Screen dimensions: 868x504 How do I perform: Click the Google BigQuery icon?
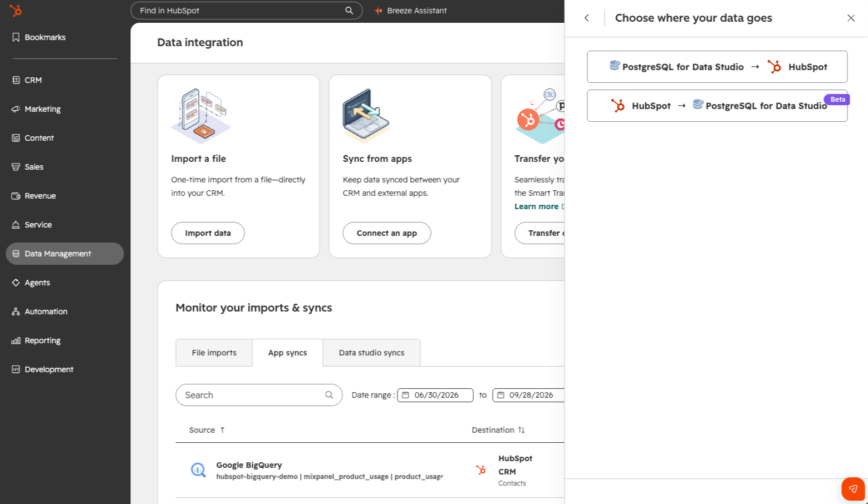coord(198,470)
